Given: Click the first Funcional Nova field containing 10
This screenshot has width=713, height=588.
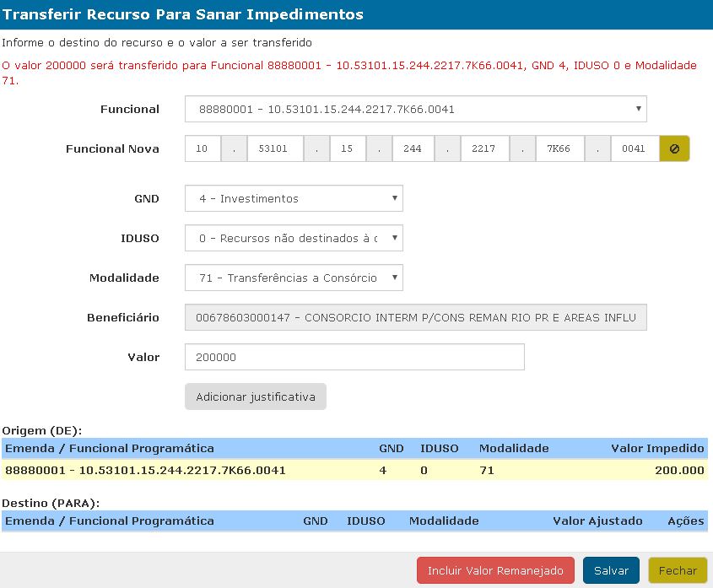Looking at the screenshot, I should point(203,148).
